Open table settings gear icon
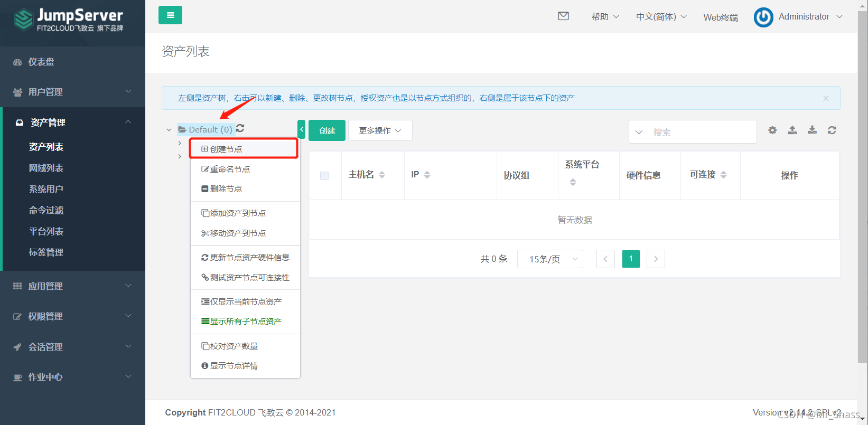 (x=772, y=130)
